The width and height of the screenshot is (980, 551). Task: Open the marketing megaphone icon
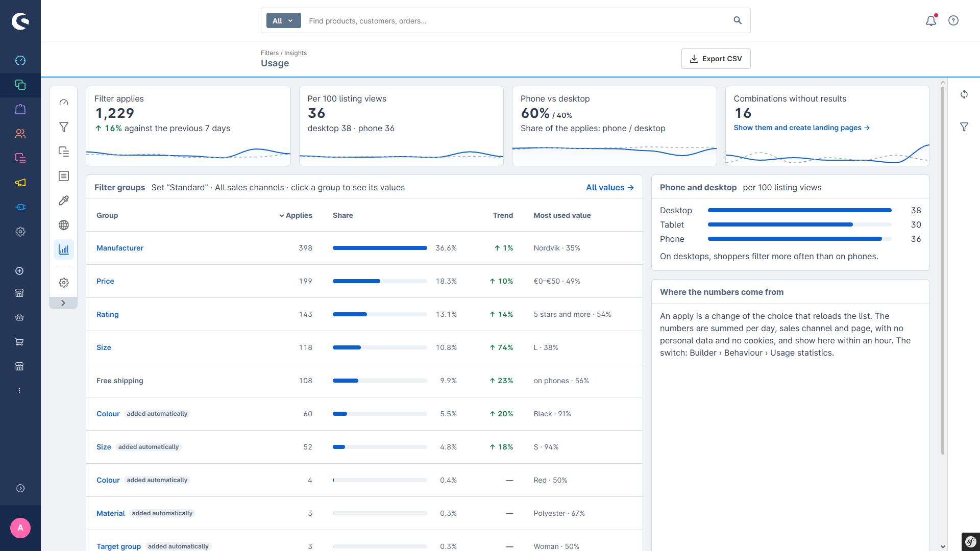pyautogui.click(x=20, y=183)
